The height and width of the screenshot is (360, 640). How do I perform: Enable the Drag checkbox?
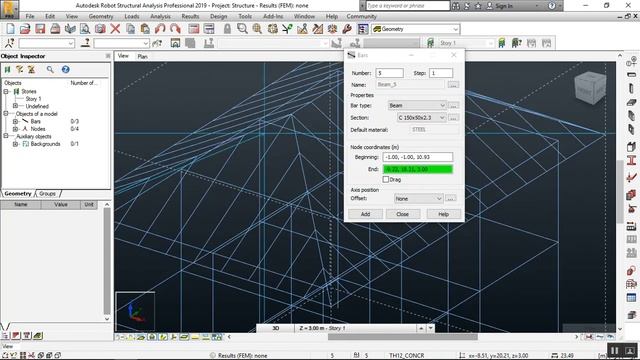[386, 180]
